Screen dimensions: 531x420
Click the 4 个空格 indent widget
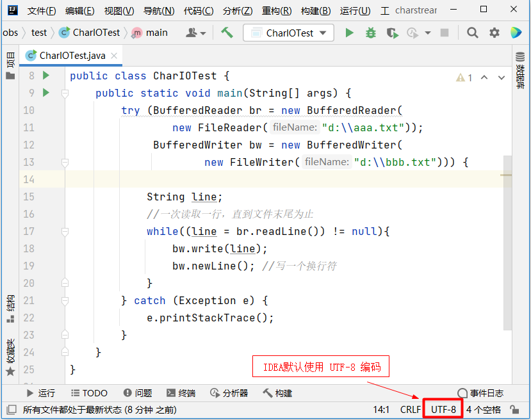click(484, 410)
